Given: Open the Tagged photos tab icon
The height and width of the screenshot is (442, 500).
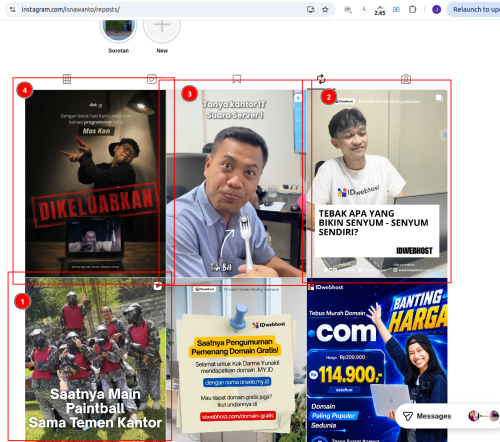Looking at the screenshot, I should point(406,79).
